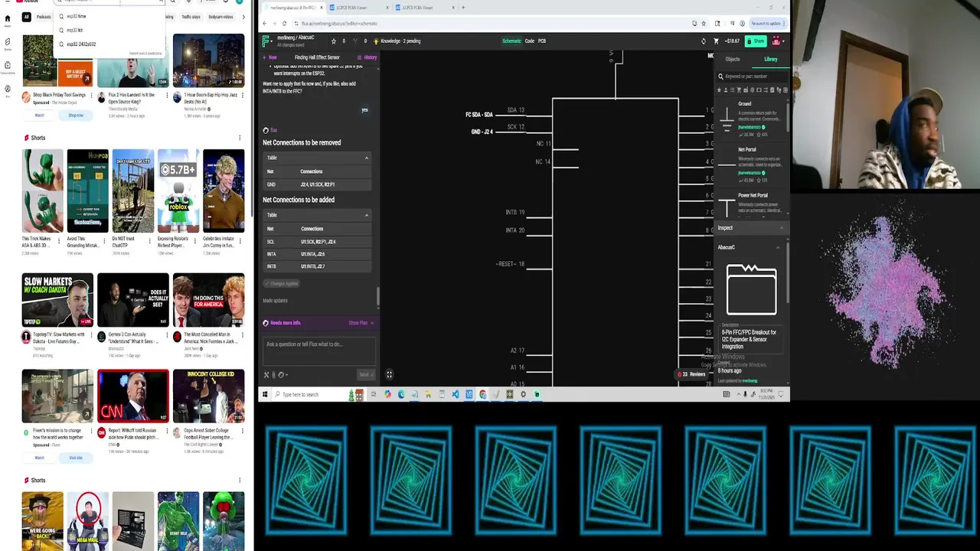Reload the Flux browser page
The height and width of the screenshot is (551, 980).
[284, 24]
